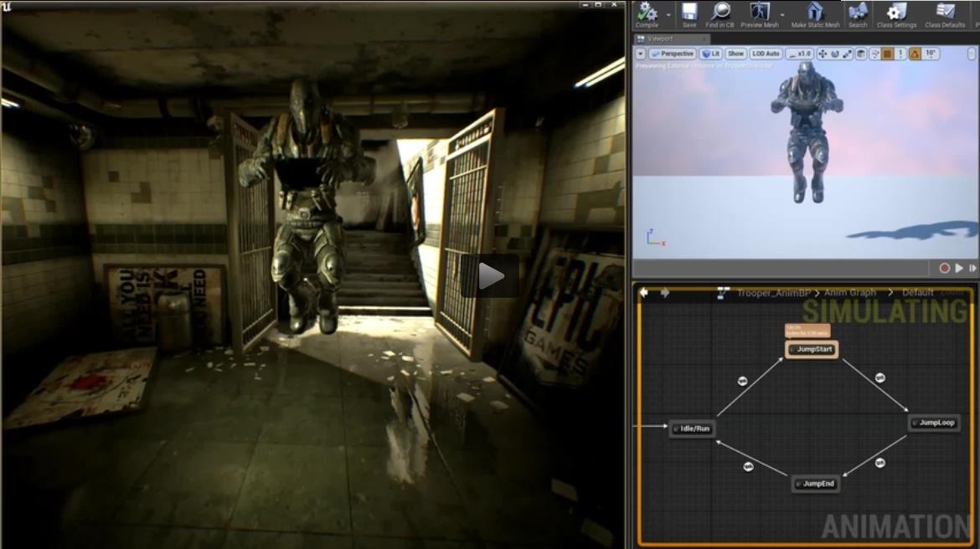Click the Default breadcrumb
Screen dimensions: 980x549
click(917, 293)
